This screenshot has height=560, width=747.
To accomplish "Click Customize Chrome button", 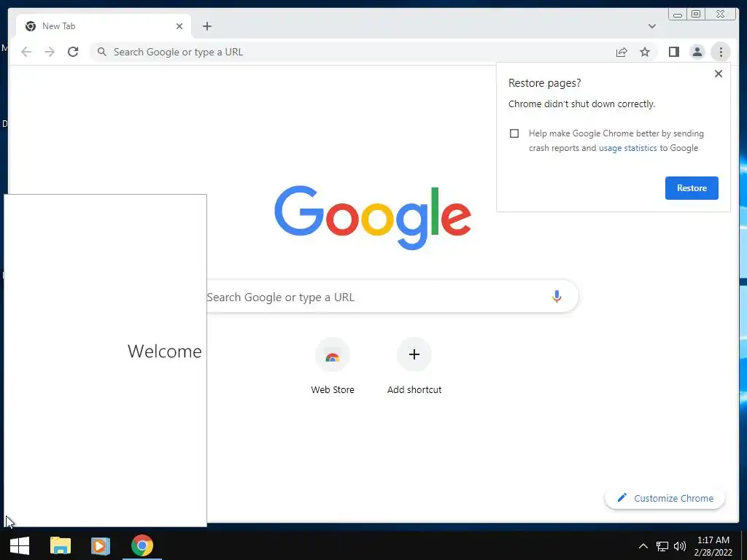I will pyautogui.click(x=665, y=498).
